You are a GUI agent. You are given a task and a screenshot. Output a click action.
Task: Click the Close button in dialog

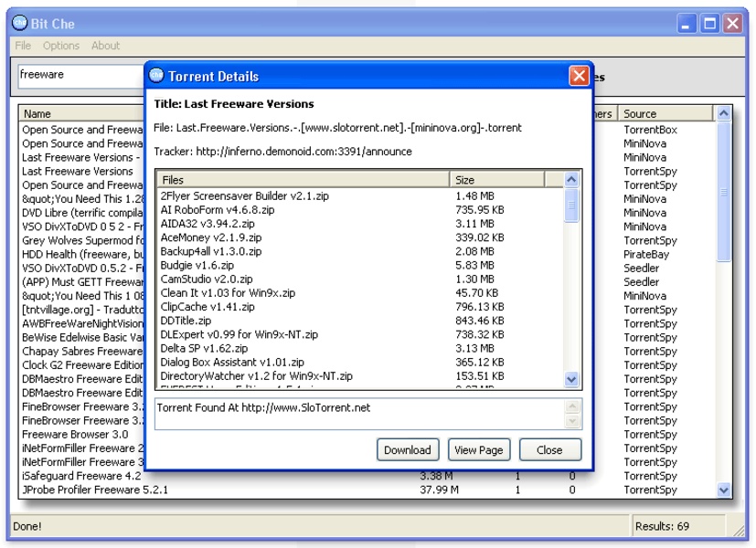[549, 449]
